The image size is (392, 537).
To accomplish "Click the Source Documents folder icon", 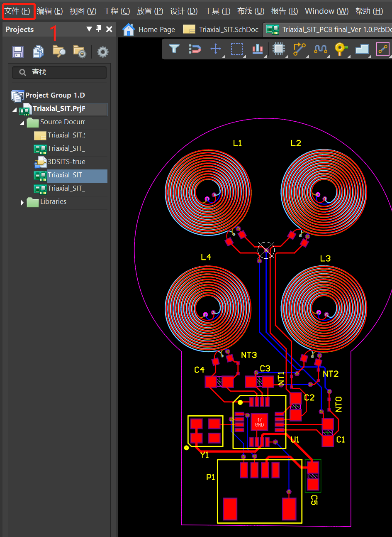I will click(x=33, y=122).
